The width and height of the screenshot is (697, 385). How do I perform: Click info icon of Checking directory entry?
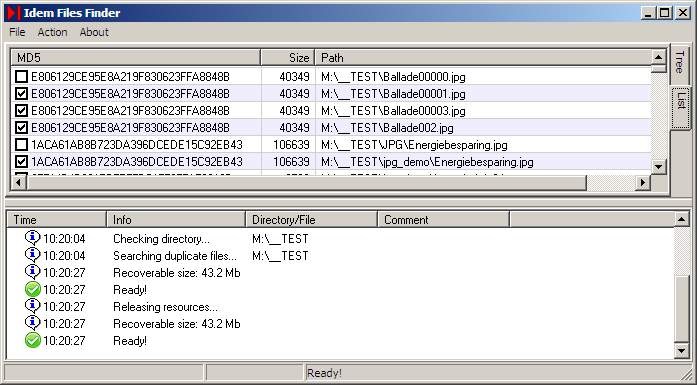tap(32, 238)
